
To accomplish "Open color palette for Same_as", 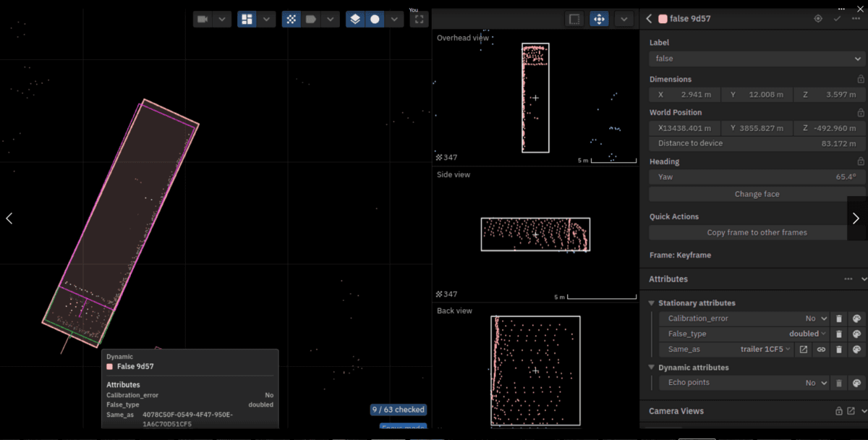I will coord(856,350).
